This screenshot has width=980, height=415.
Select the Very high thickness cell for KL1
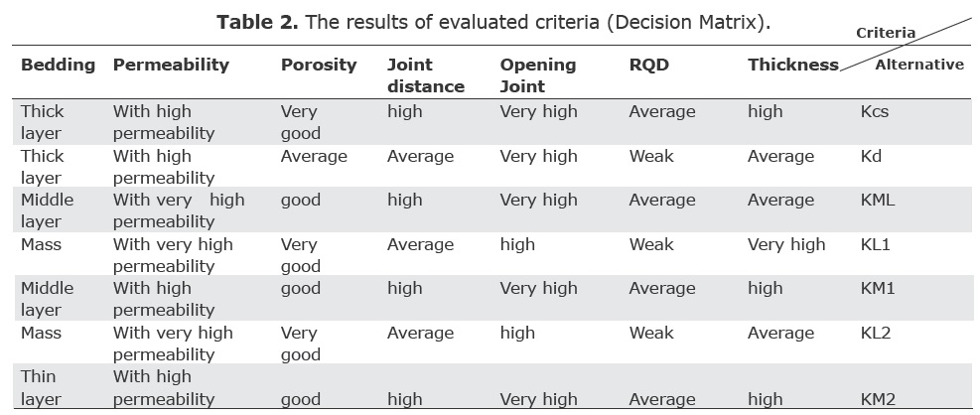(786, 244)
